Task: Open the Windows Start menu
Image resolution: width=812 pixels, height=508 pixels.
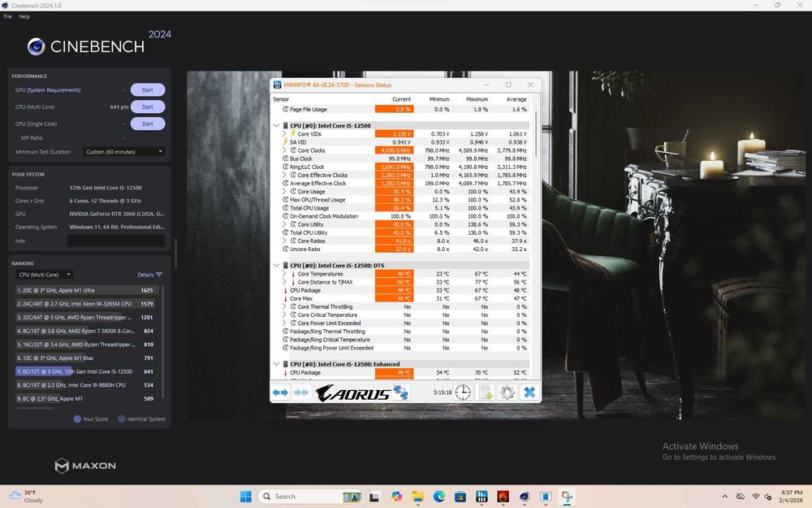Action: pyautogui.click(x=245, y=497)
